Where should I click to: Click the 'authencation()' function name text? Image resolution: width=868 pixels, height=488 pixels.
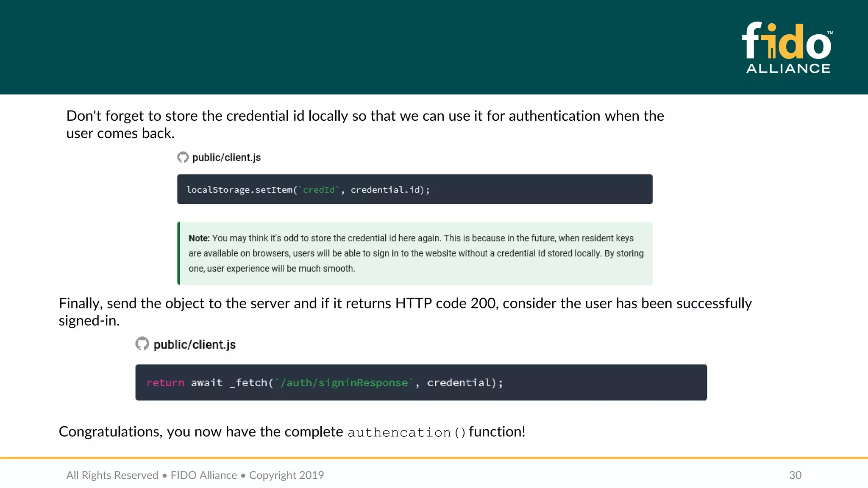(x=406, y=433)
